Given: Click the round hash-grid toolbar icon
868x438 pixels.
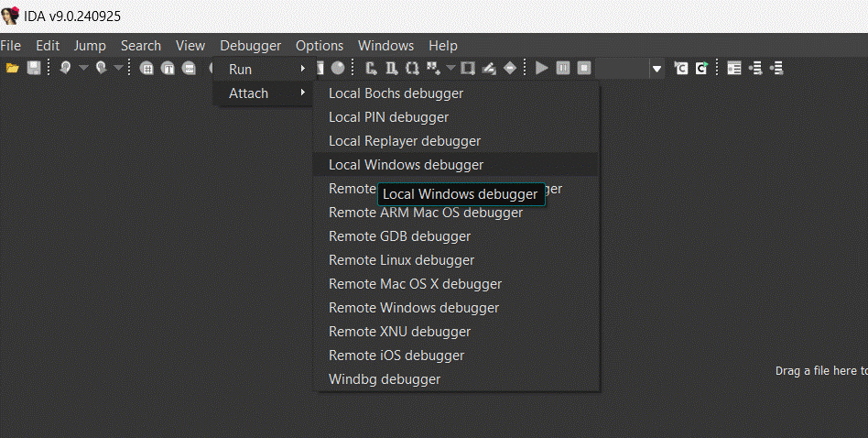Looking at the screenshot, I should 146,68.
